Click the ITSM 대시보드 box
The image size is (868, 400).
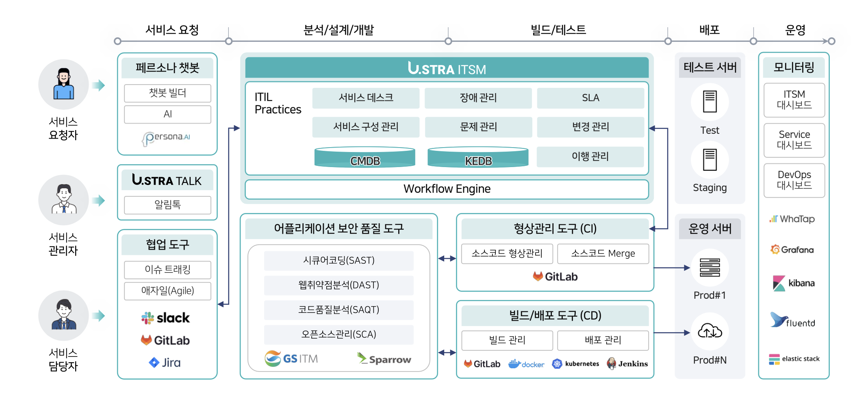(x=794, y=100)
